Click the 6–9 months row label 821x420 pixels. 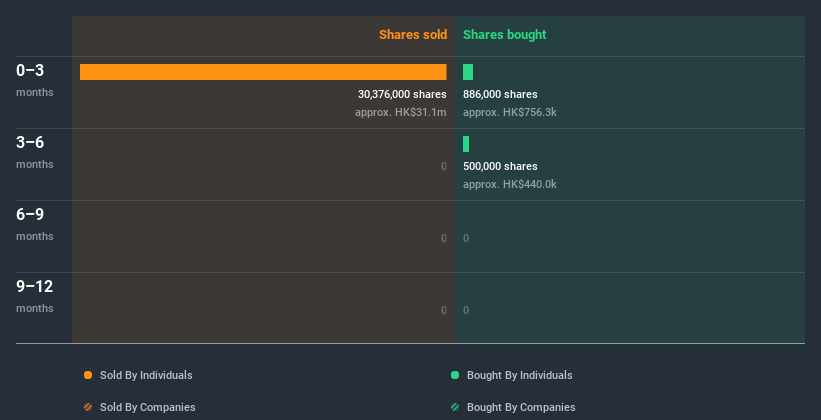(x=35, y=224)
